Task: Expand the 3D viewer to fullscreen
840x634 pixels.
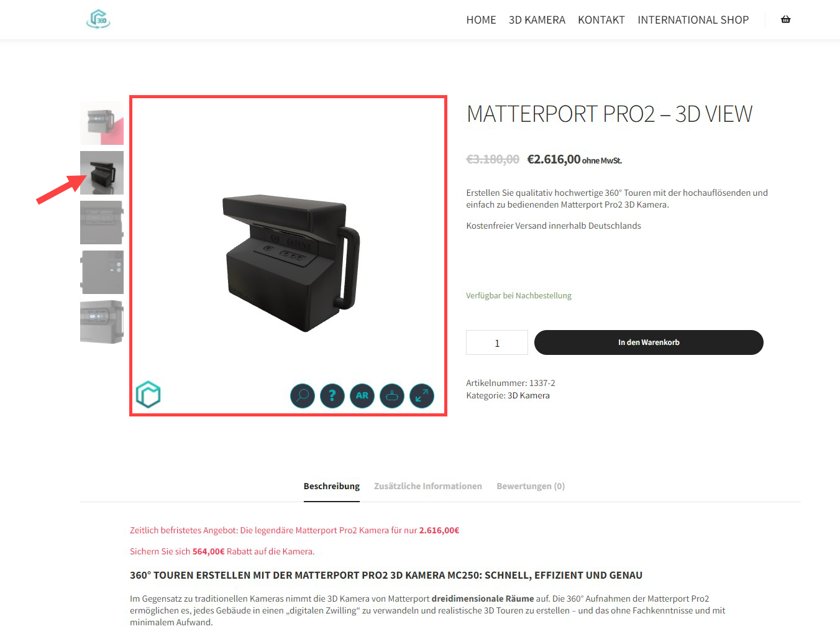Action: click(x=422, y=395)
